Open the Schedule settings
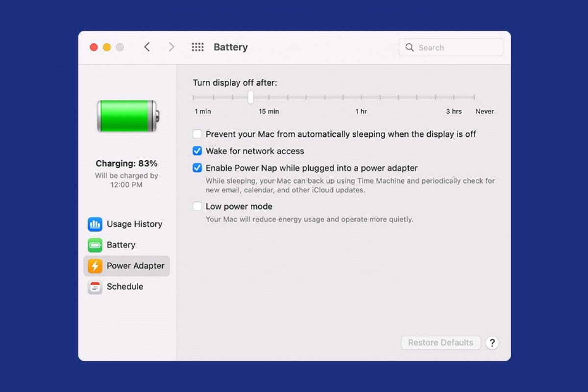 pos(124,287)
